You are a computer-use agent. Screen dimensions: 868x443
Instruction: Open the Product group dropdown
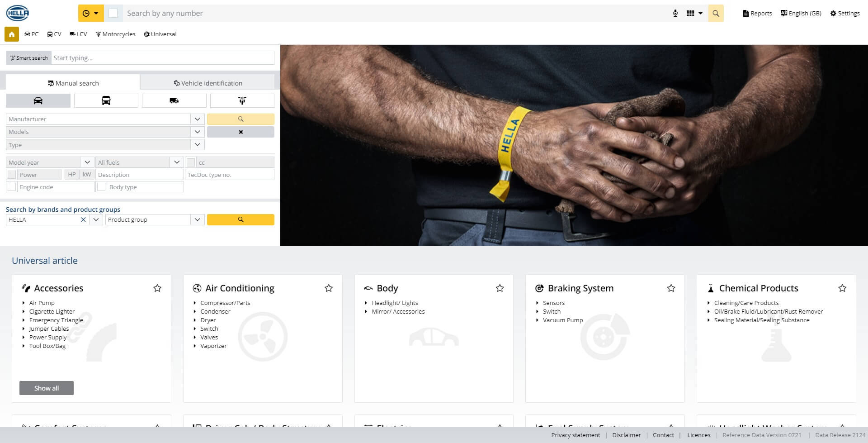tap(197, 219)
